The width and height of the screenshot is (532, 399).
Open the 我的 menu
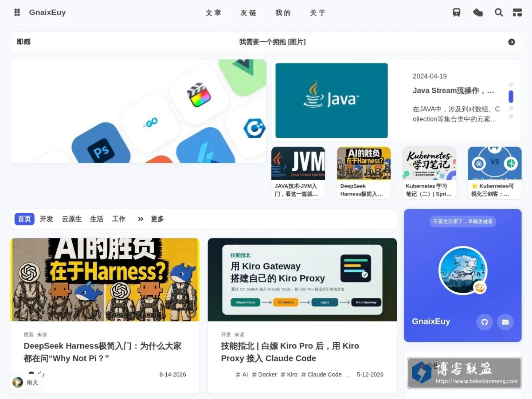(283, 13)
